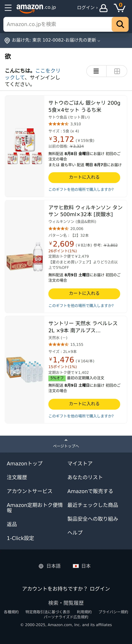The width and height of the screenshot is (132, 644).
Task: Click the orange search magnifier button
Action: tap(120, 24)
